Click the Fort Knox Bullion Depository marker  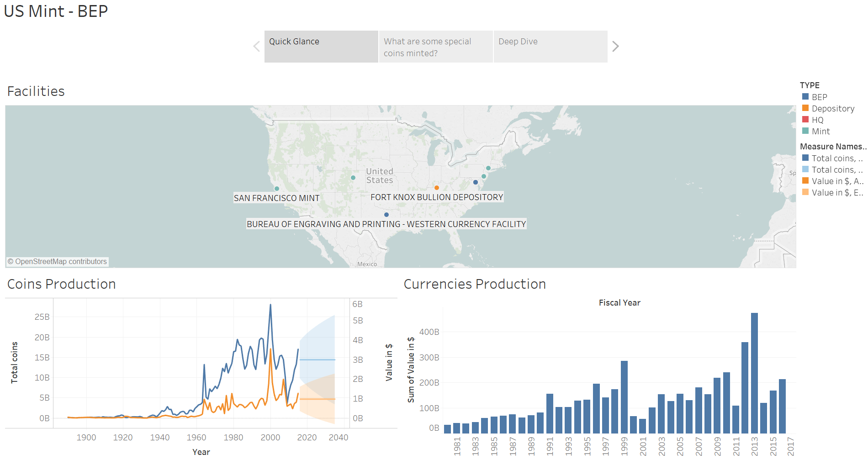pyautogui.click(x=437, y=188)
